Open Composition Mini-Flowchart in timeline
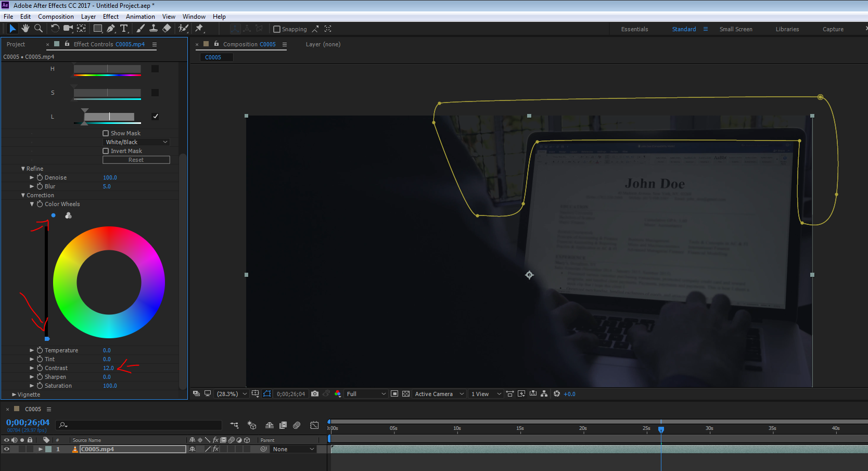 pyautogui.click(x=235, y=425)
